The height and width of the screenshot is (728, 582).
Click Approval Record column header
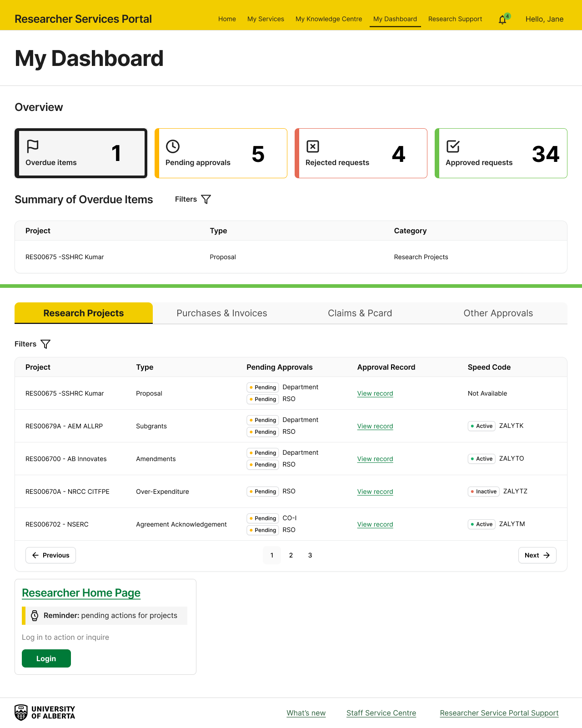(386, 367)
